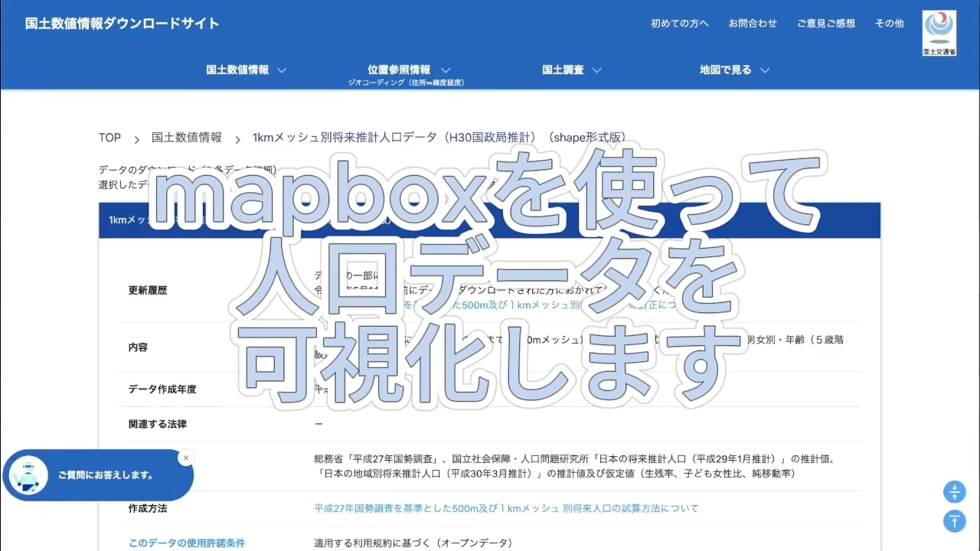Select 初めての方へ in the top menu
This screenshot has width=980, height=551.
point(678,23)
